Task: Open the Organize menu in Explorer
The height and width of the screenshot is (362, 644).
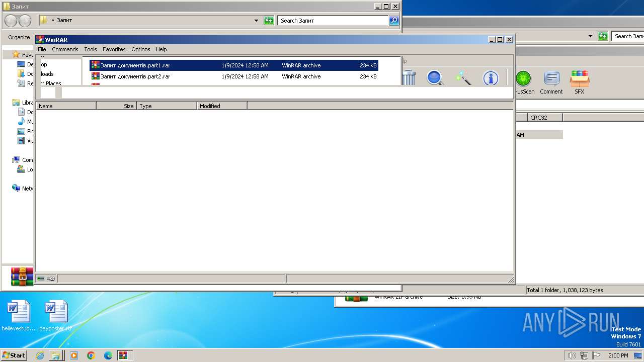Action: 19,37
